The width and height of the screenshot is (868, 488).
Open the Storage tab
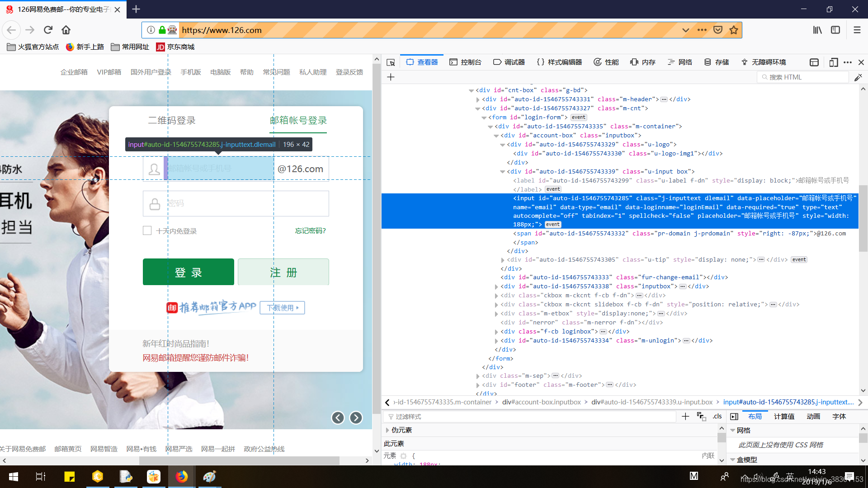pos(717,62)
